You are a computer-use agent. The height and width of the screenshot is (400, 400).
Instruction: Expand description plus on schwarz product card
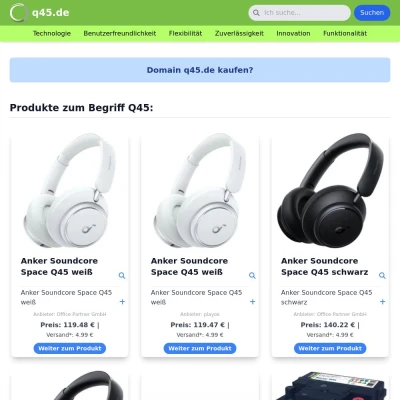[x=382, y=301]
